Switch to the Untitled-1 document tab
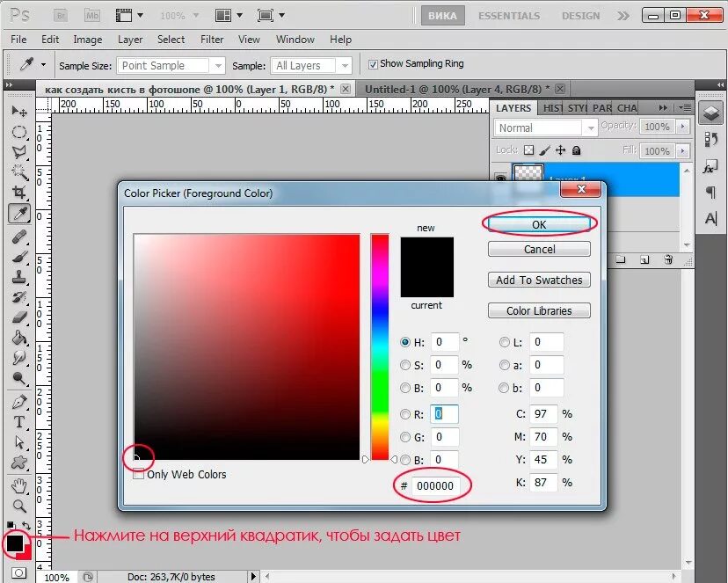The width and height of the screenshot is (728, 583). click(457, 89)
